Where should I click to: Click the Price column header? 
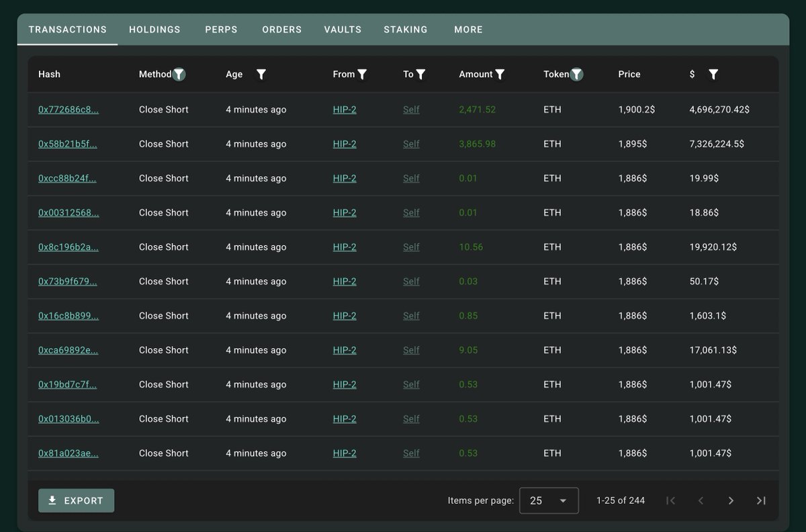coord(629,75)
